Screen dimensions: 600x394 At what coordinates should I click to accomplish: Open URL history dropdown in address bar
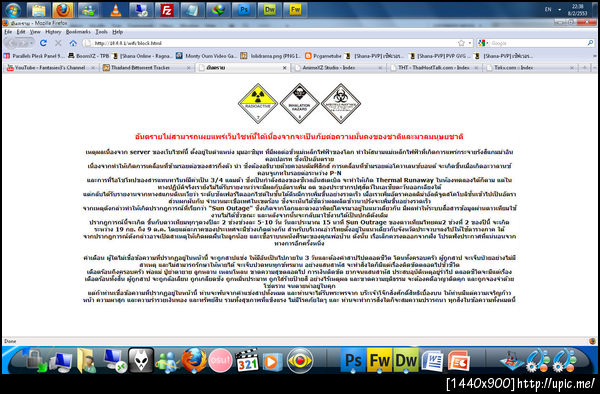470,43
